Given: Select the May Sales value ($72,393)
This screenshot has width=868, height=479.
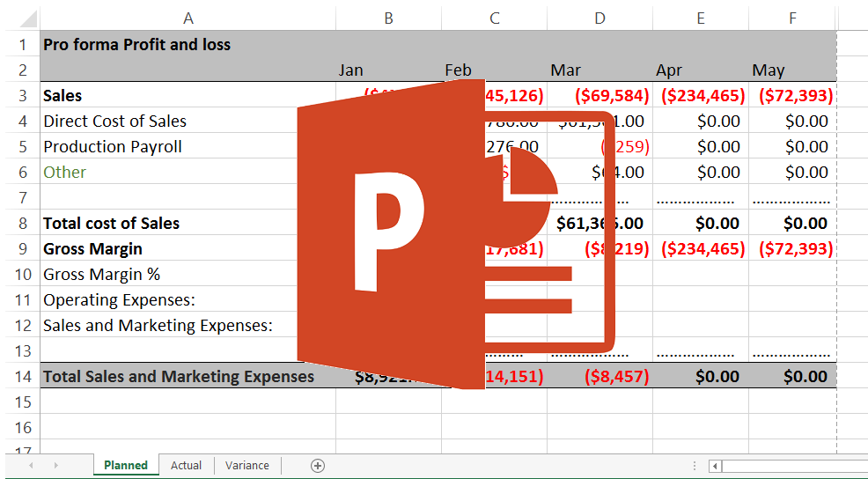Looking at the screenshot, I should (x=795, y=96).
